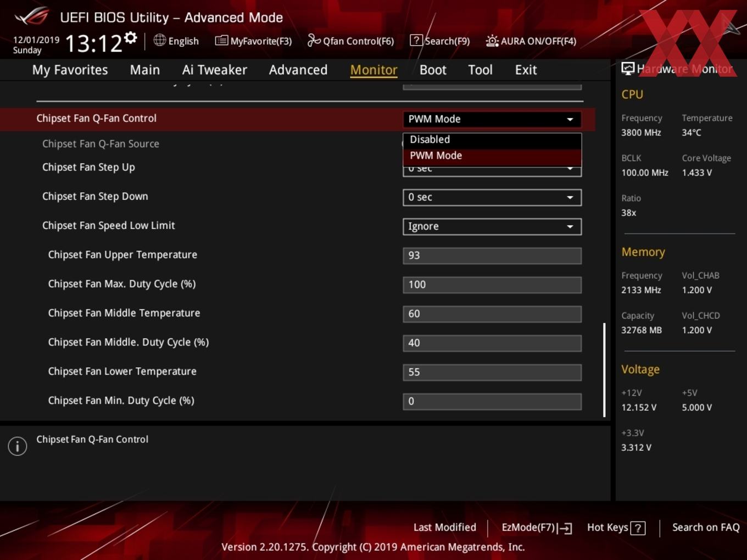The width and height of the screenshot is (747, 560).
Task: Select Chipset Fan Upper Temperature label
Action: point(122,255)
